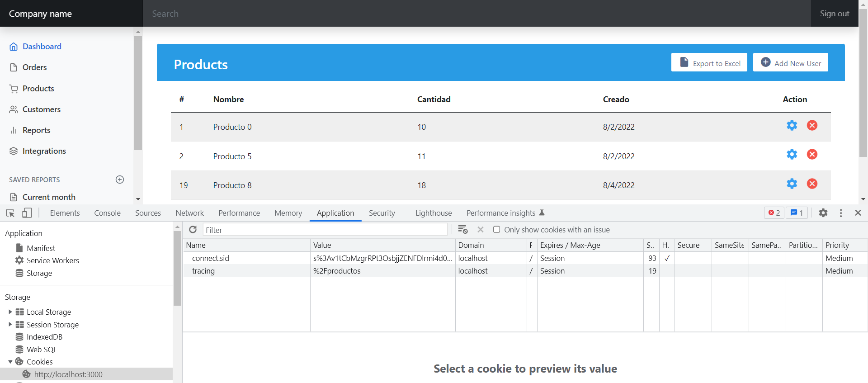868x383 pixels.
Task: Switch to the Console tab
Action: (x=107, y=213)
